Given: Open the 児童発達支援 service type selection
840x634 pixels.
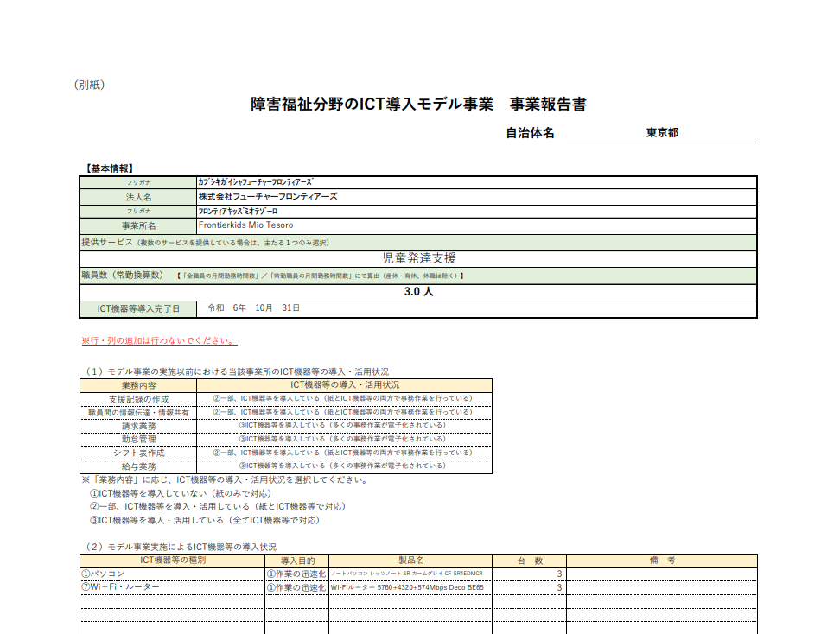Looking at the screenshot, I should [418, 258].
